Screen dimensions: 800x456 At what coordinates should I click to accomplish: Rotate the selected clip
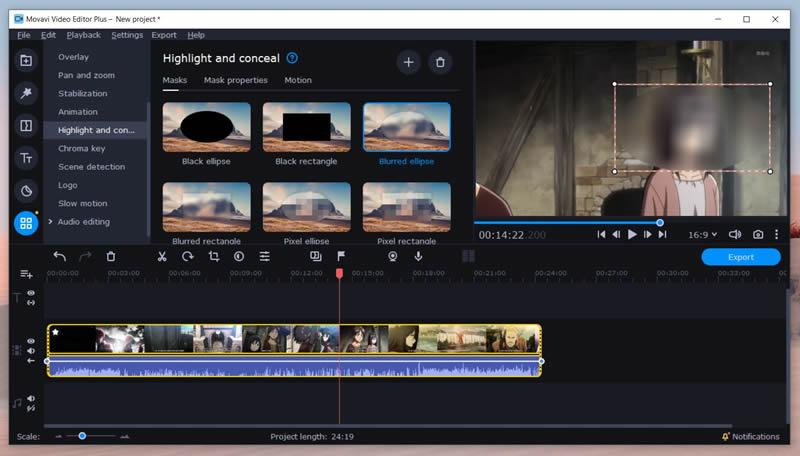click(188, 257)
